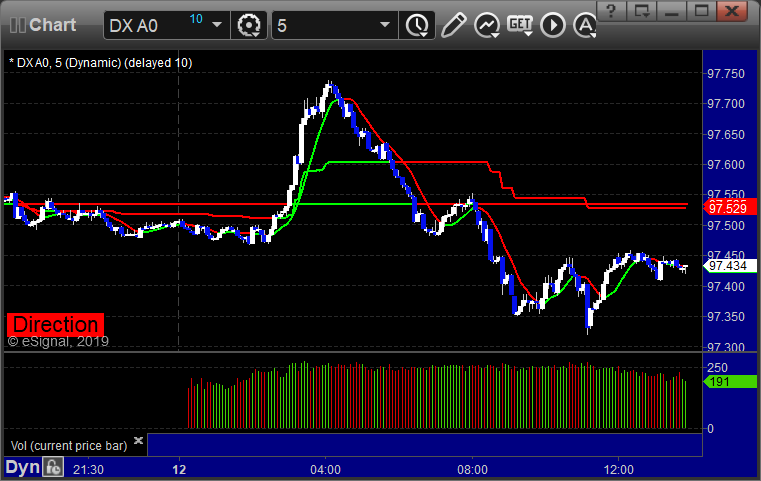The width and height of the screenshot is (761, 481).
Task: Select the pencil drawing tool
Action: (x=454, y=25)
